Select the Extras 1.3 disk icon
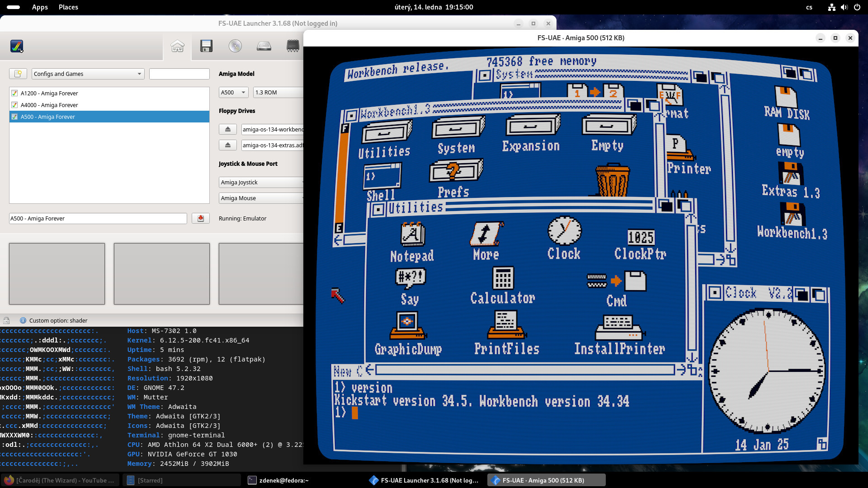This screenshot has height=488, width=868. [791, 173]
